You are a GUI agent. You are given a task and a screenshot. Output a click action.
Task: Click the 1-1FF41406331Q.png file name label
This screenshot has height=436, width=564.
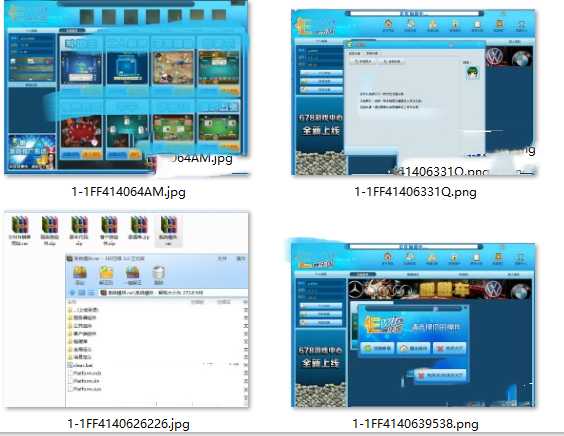[x=415, y=192]
